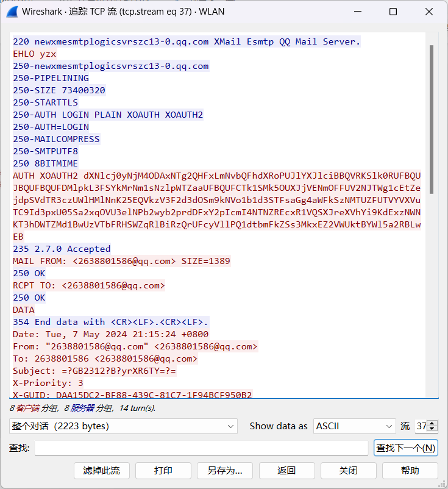Click the 'From: "2638801586@qq.com"' header line
448x489 pixels.
click(x=135, y=346)
